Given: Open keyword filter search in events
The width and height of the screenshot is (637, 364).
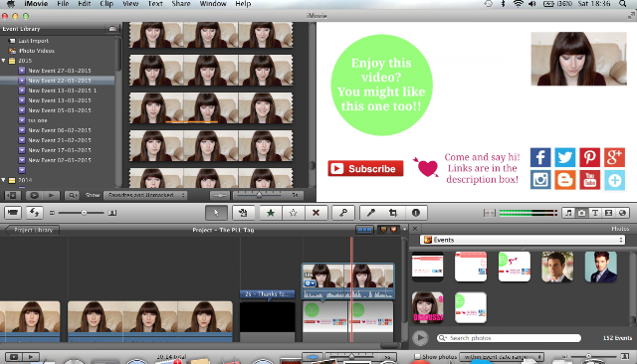Looking at the screenshot, I should 72,195.
